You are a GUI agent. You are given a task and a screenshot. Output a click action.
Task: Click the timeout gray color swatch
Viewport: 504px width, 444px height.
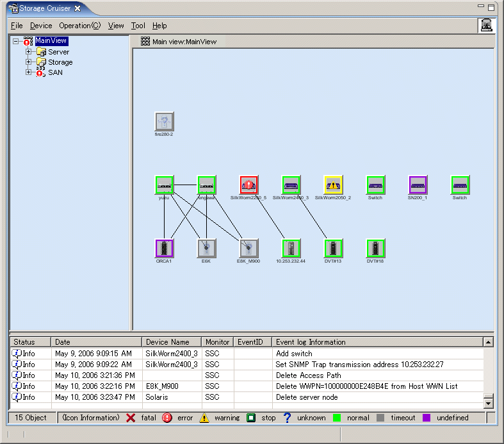tap(380, 418)
